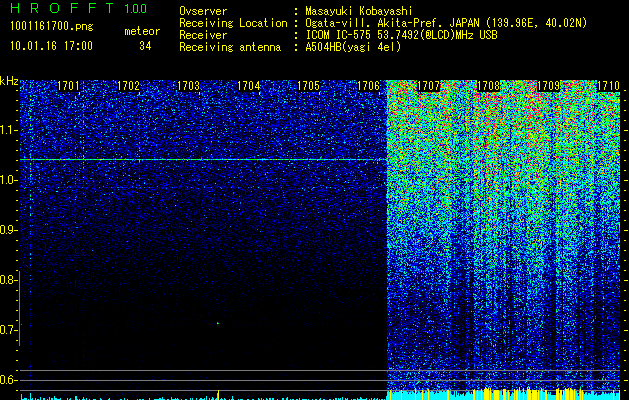Click the yellow intensity spike below 1704
Image resolution: width=629 pixels, height=400 pixels.
point(218,395)
